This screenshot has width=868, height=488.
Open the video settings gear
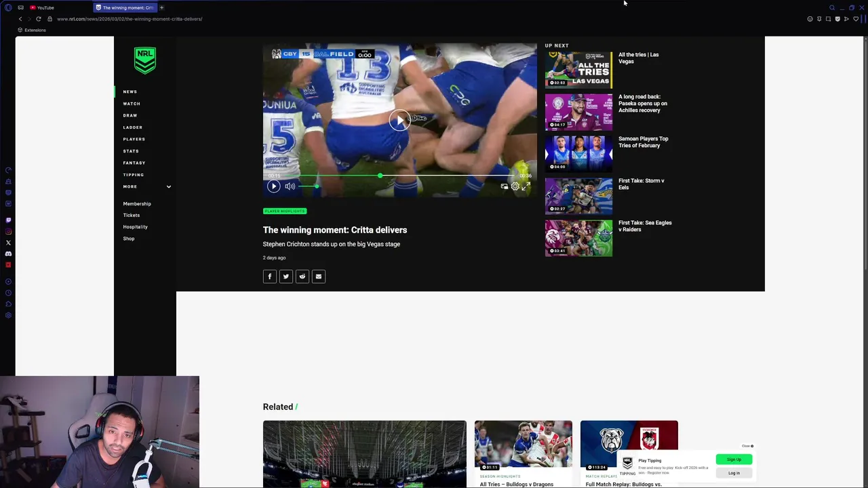click(515, 186)
